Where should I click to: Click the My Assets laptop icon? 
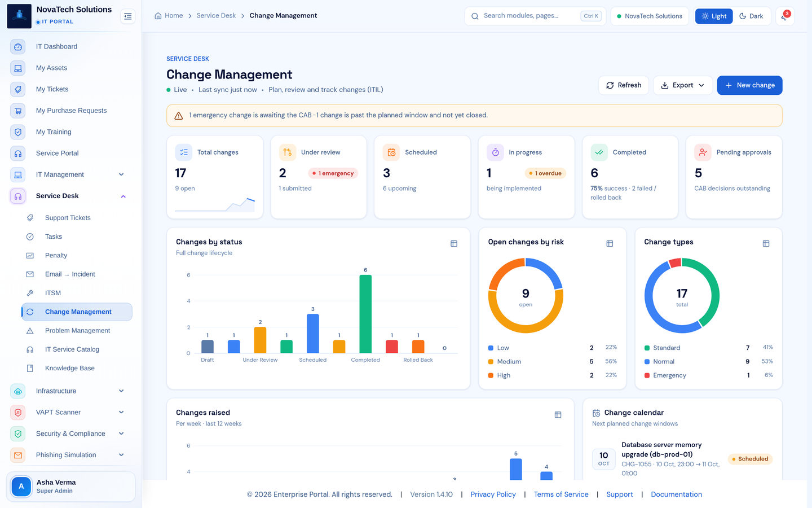[18, 68]
